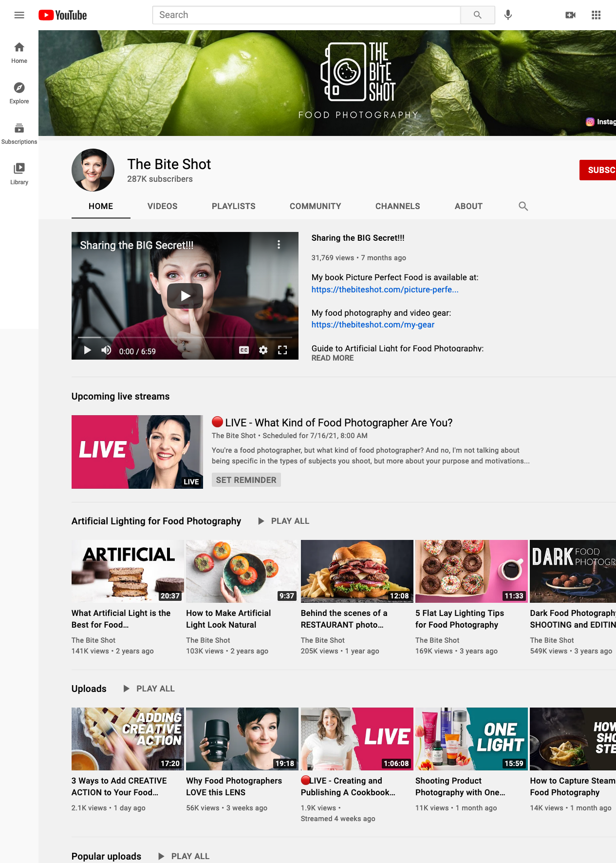Screen dimensions: 616x863
Task: Open the Dark Food Photography thumbnail
Action: tap(573, 571)
